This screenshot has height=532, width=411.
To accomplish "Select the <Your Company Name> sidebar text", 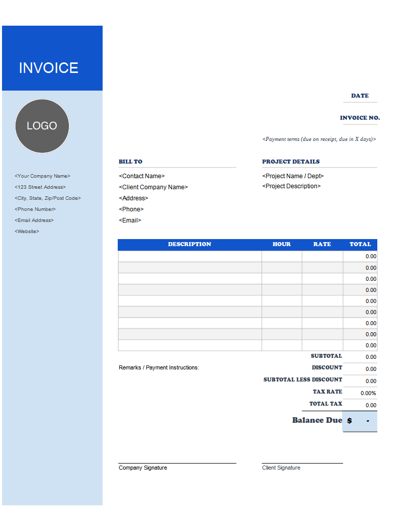I will [x=42, y=176].
